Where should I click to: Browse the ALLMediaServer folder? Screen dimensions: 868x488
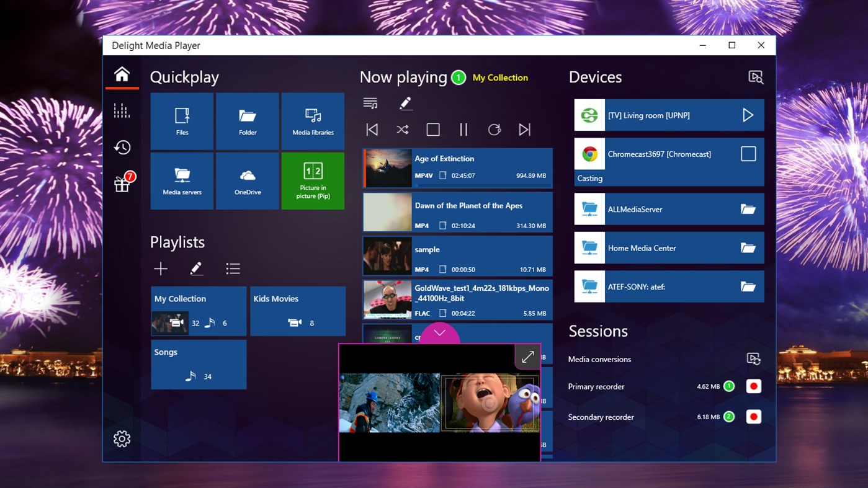(748, 209)
